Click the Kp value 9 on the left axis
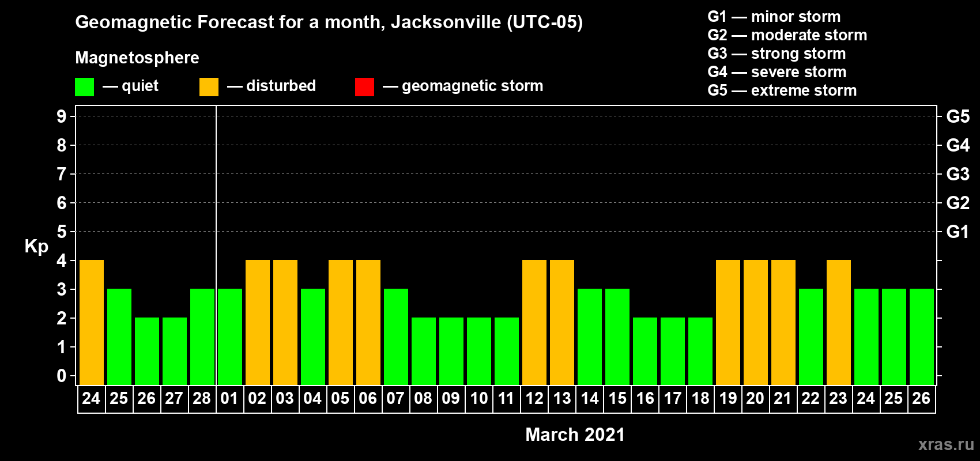 coord(62,116)
